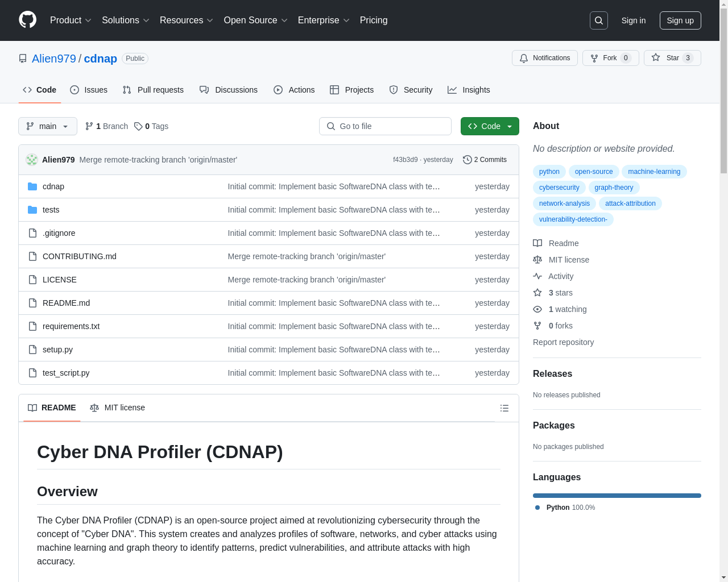
Task: Open the Discussions tab
Action: click(229, 90)
